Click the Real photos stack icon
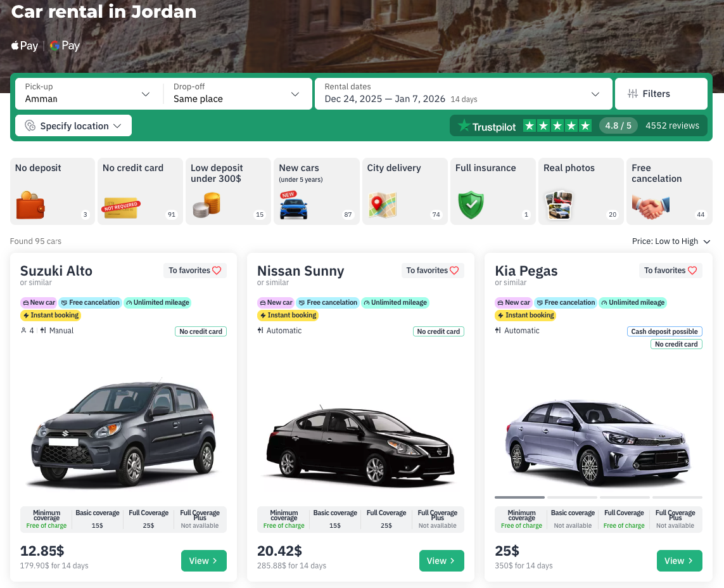 [x=559, y=205]
